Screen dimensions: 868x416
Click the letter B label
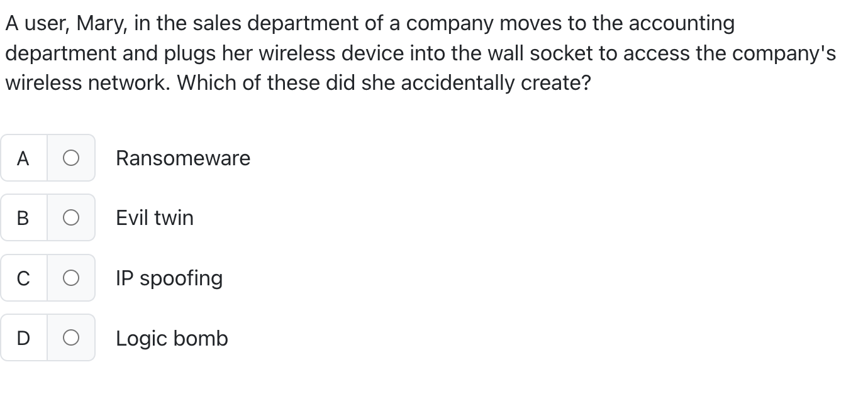point(23,217)
